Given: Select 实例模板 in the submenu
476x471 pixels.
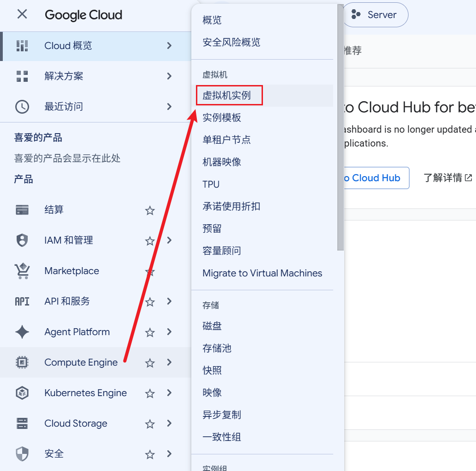Looking at the screenshot, I should (262, 117).
